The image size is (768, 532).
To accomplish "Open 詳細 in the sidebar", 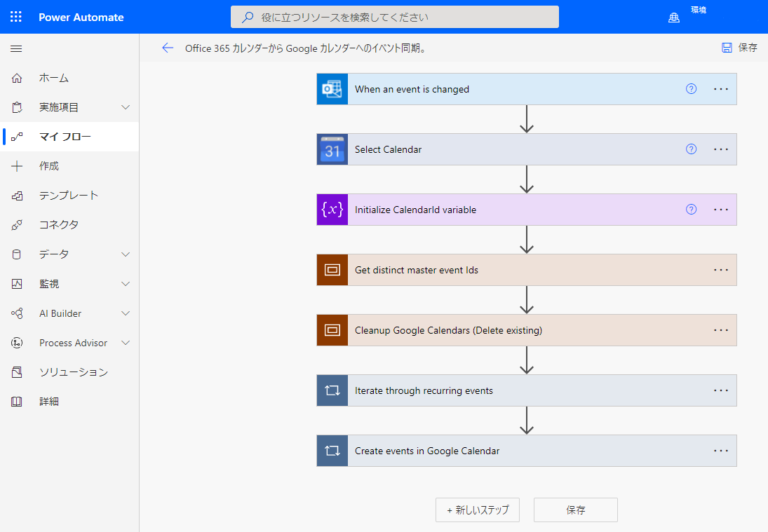I will point(69,402).
